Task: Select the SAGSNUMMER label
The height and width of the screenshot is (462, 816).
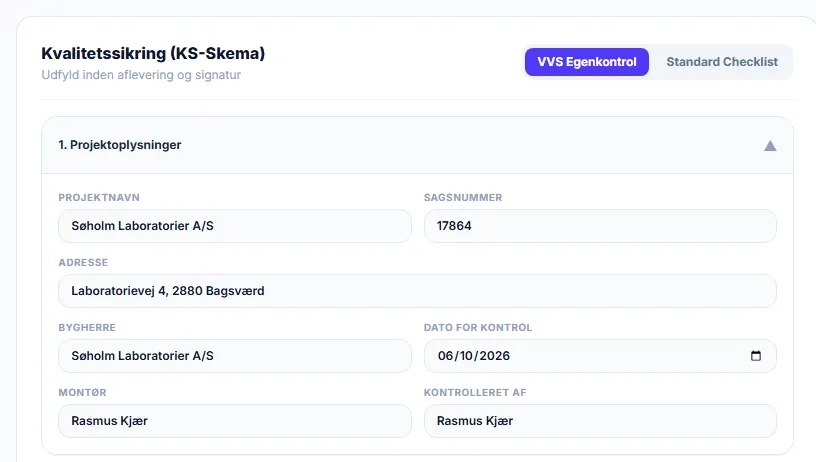Action: click(463, 198)
